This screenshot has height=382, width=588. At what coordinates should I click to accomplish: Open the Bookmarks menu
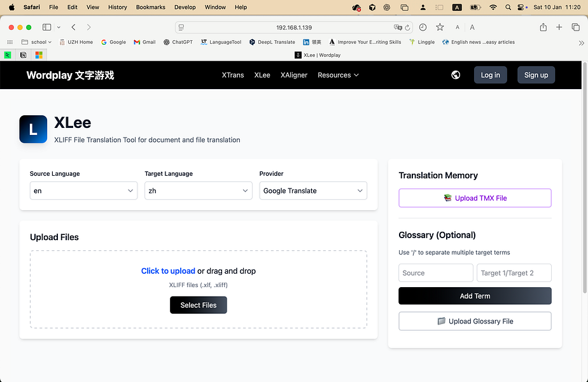tap(151, 7)
